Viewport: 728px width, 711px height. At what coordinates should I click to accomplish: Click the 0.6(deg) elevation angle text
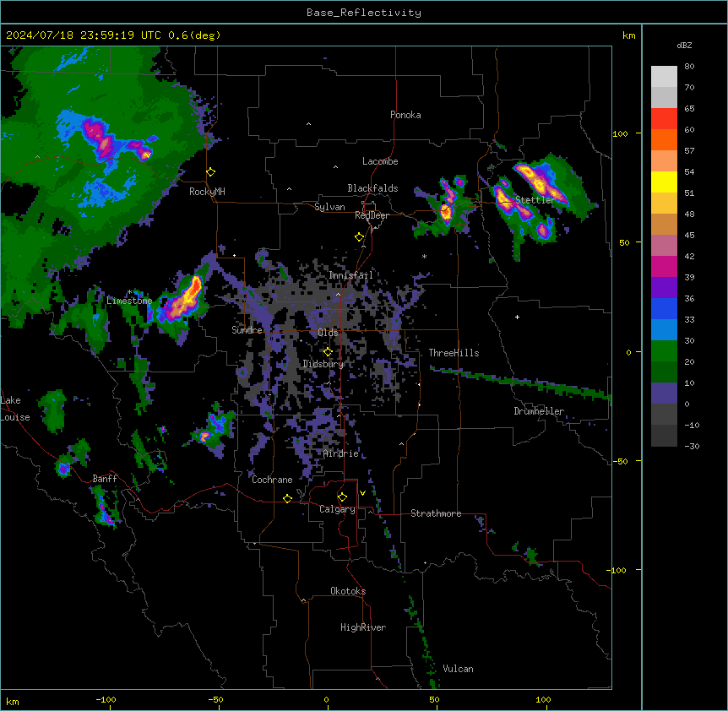[194, 35]
